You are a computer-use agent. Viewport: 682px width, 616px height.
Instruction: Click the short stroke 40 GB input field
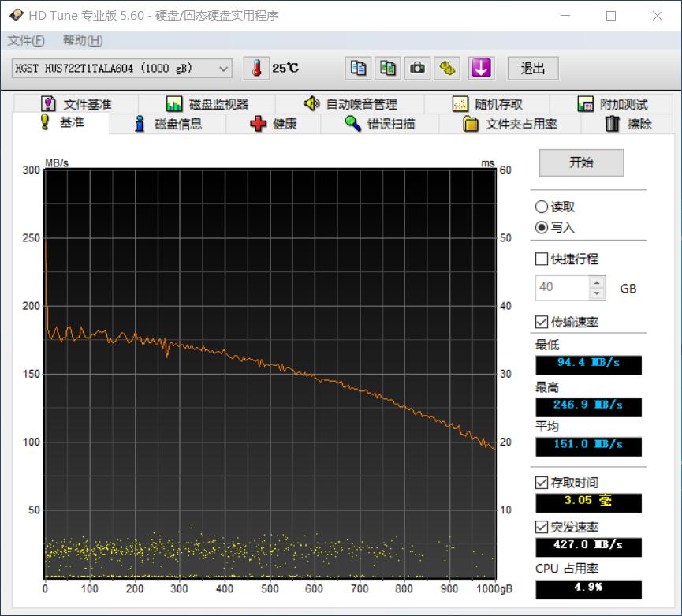point(563,288)
